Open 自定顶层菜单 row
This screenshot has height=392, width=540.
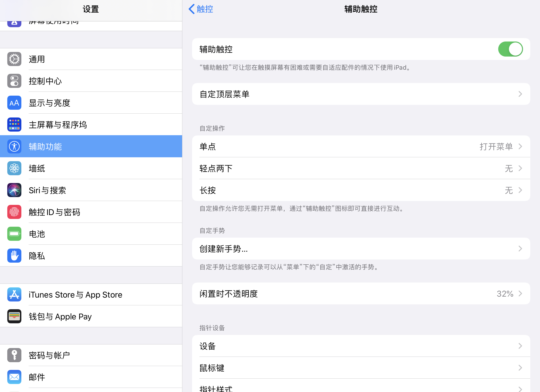click(x=361, y=94)
